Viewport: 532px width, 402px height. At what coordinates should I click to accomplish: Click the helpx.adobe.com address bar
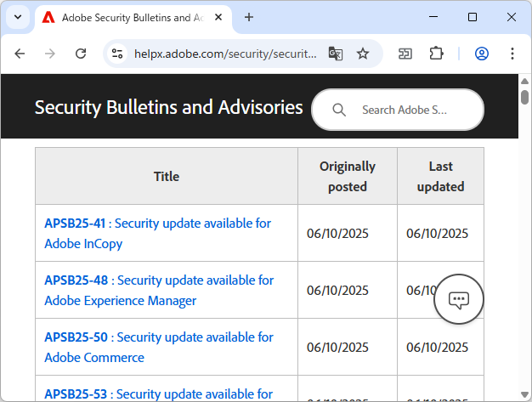[225, 54]
